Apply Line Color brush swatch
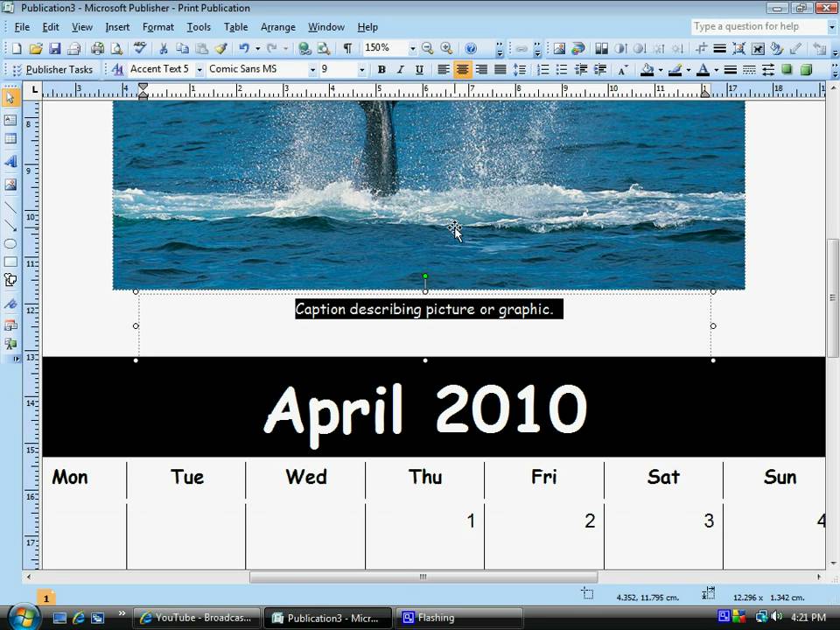 tap(675, 70)
